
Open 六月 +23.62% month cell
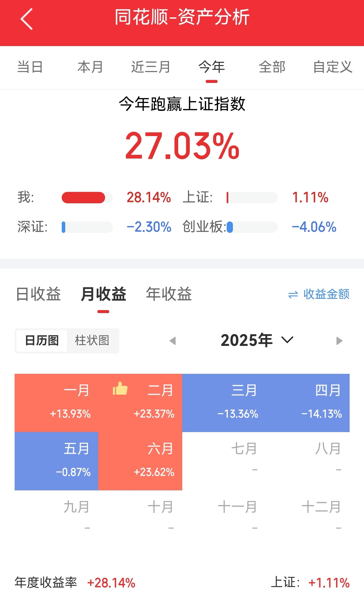(140, 461)
